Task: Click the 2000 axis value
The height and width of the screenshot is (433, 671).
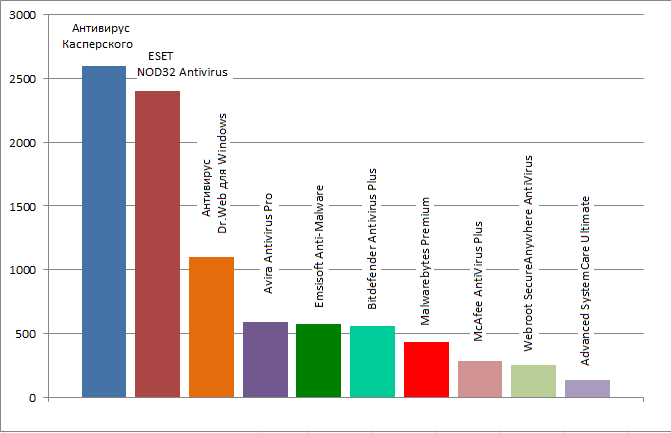Action: [x=23, y=143]
